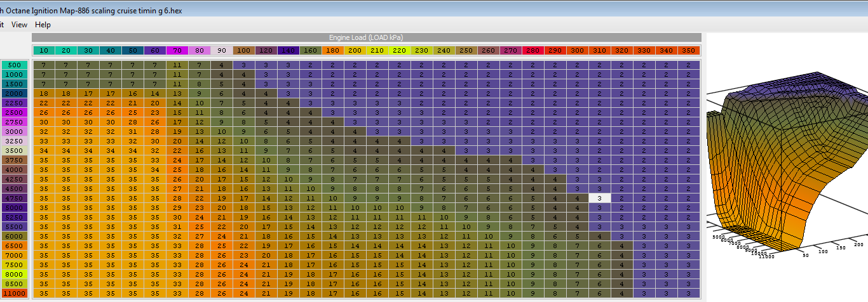Image resolution: width=868 pixels, height=302 pixels.
Task: Click cell value 26 at 4250 RPM, 70 kPa
Action: click(x=177, y=179)
